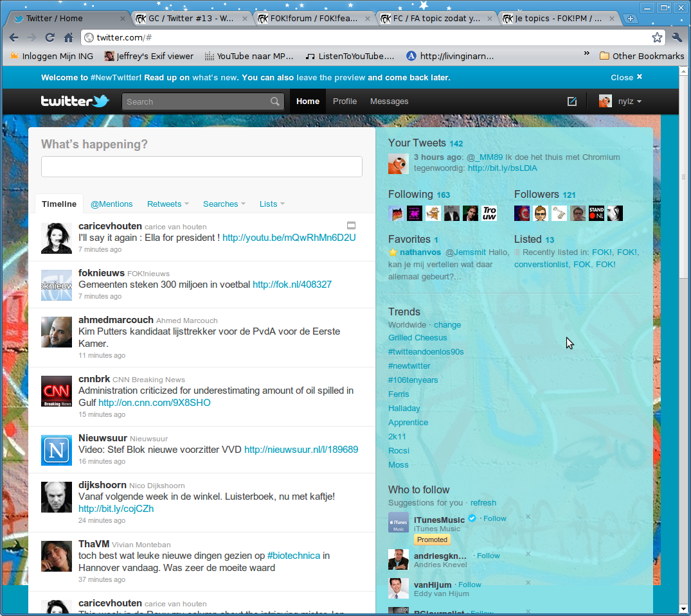The width and height of the screenshot is (691, 616).
Task: Open the cnnbrk CNN avatar
Action: point(57,391)
